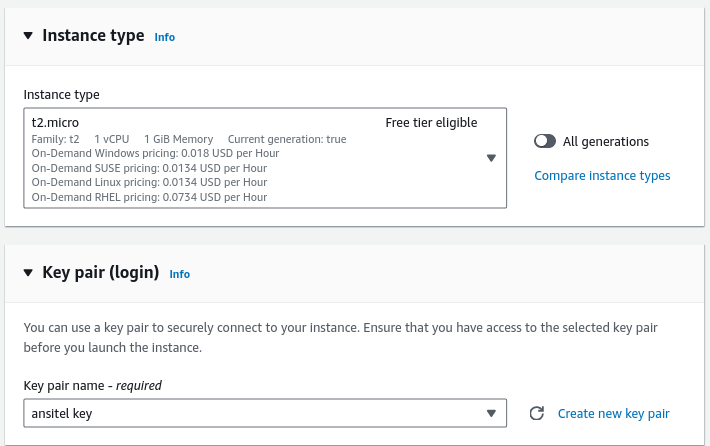Click the On-Demand Linux pricing line
This screenshot has width=710, height=446.
coord(149,182)
